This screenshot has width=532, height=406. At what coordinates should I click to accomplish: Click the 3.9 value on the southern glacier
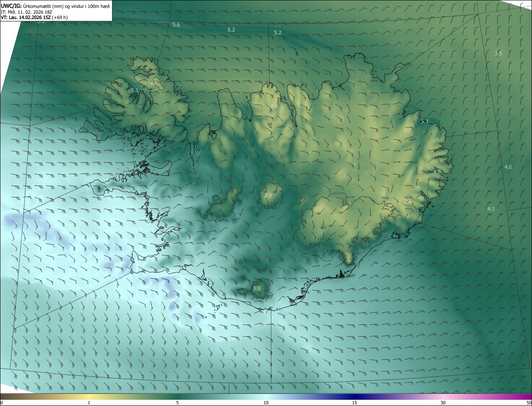click(256, 288)
